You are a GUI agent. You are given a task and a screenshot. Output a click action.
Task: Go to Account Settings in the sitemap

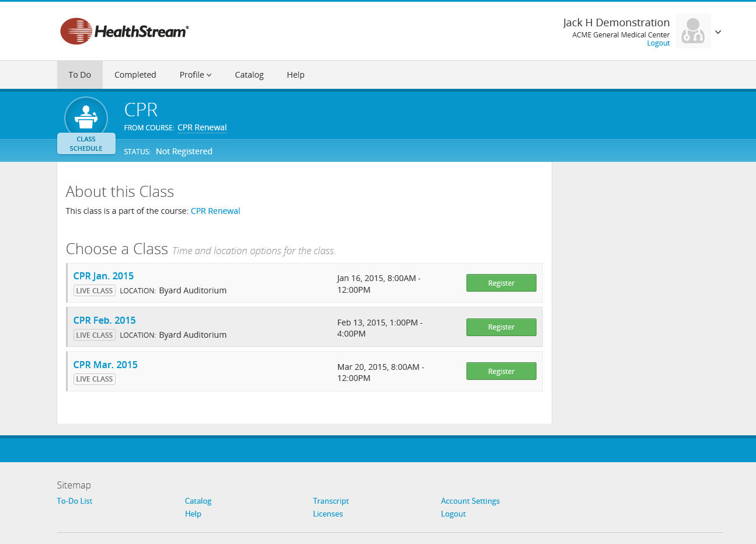(471, 501)
